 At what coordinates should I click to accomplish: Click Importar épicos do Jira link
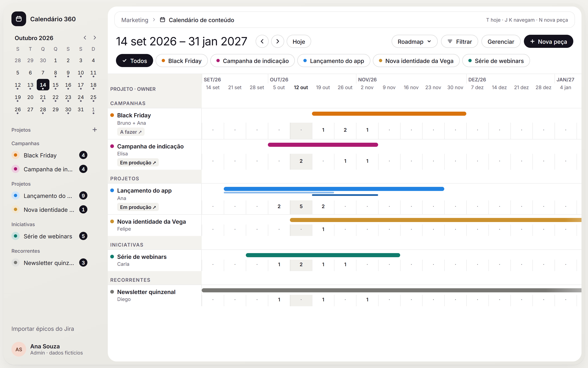43,329
